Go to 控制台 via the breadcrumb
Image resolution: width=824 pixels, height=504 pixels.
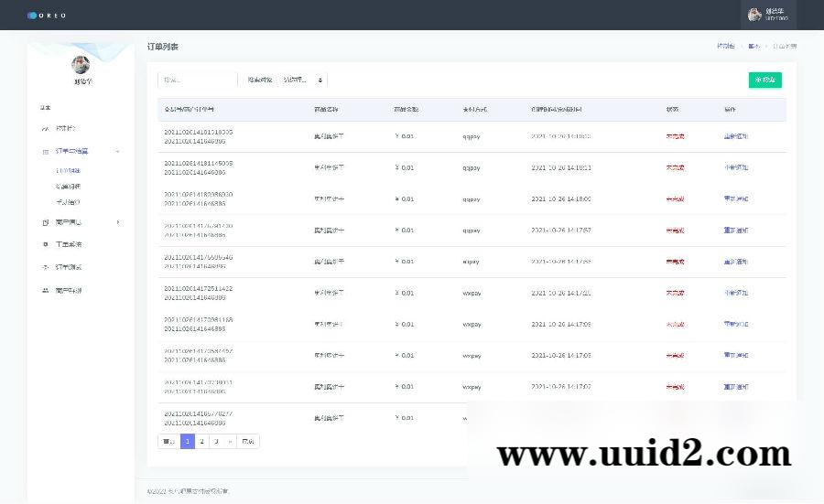click(726, 47)
